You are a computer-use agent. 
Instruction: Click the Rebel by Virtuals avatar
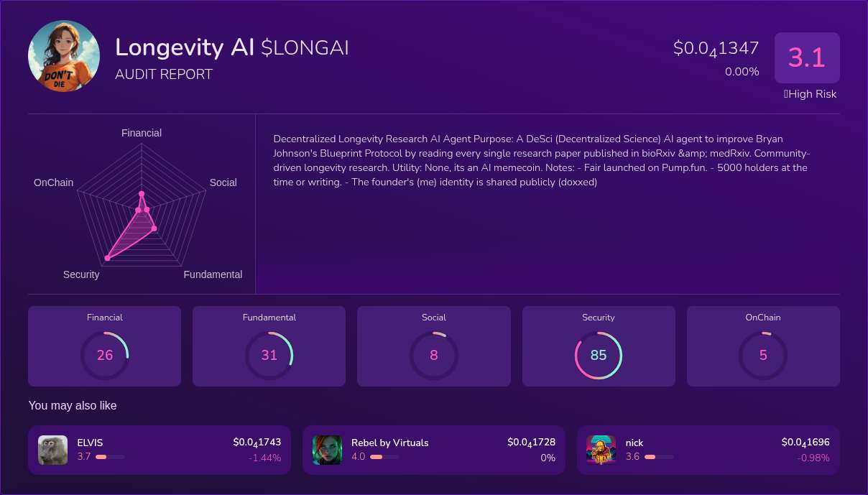[327, 450]
